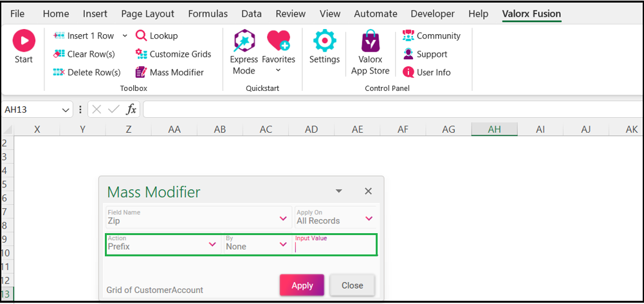Click Clear Row(s) tool
This screenshot has height=304, width=644.
[84, 54]
